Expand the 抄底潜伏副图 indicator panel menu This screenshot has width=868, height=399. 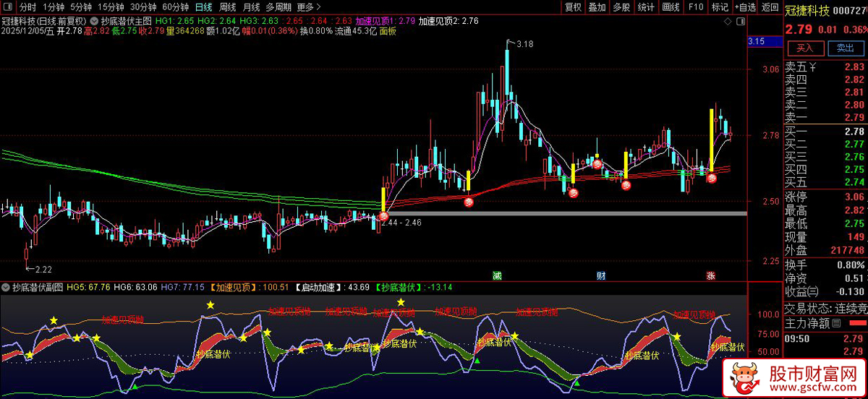point(6,287)
